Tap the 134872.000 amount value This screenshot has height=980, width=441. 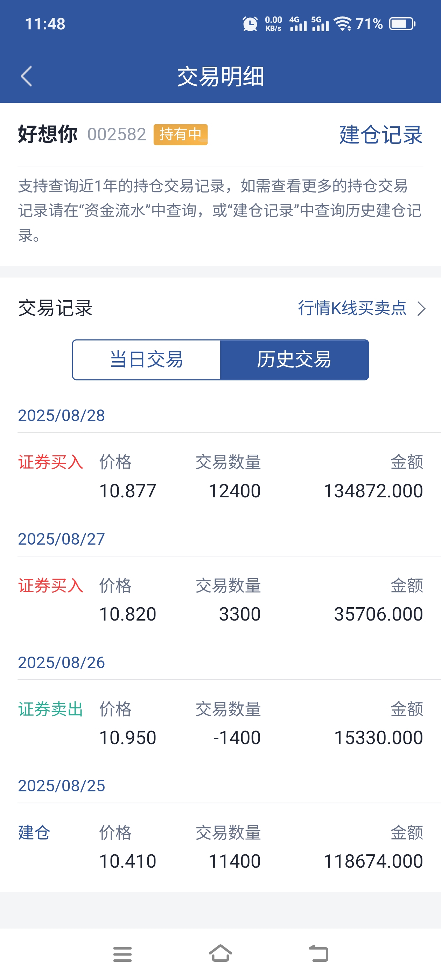click(373, 491)
